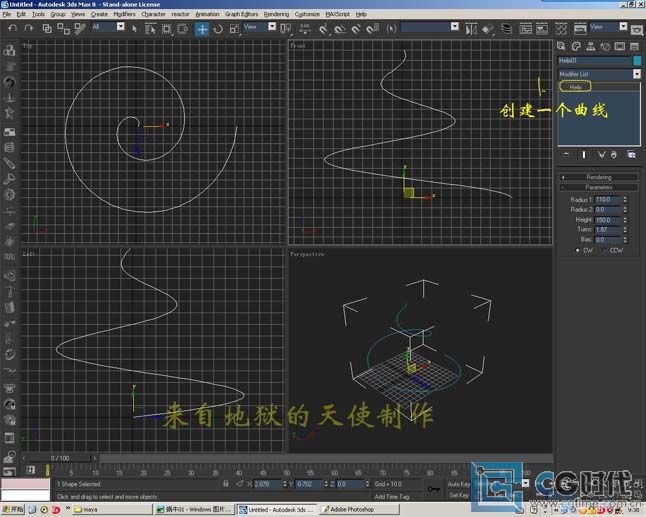This screenshot has width=646, height=517.
Task: Click the Bias spinner arrows
Action: 625,239
